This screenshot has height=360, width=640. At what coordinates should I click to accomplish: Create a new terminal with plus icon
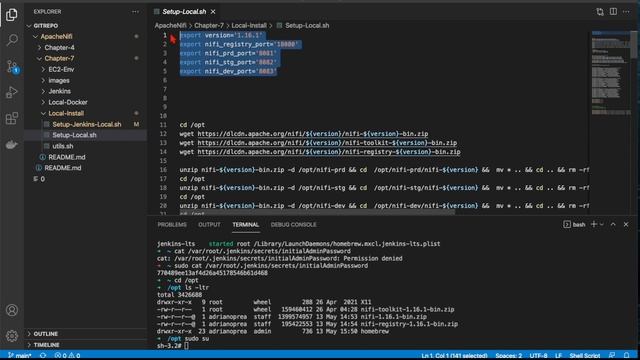[594, 224]
